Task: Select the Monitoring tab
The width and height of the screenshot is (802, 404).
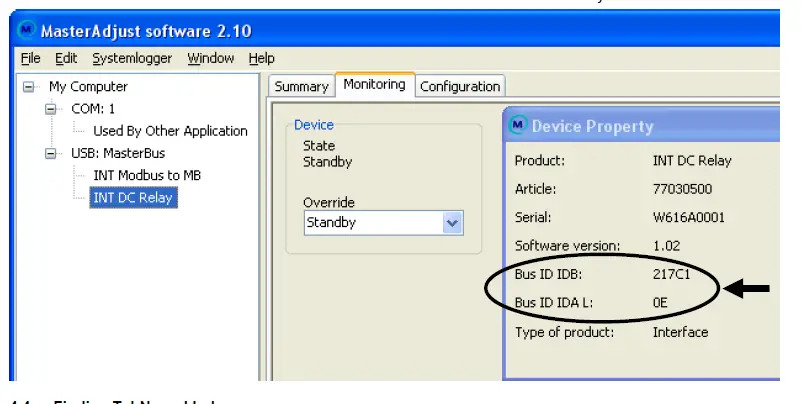Action: (374, 84)
